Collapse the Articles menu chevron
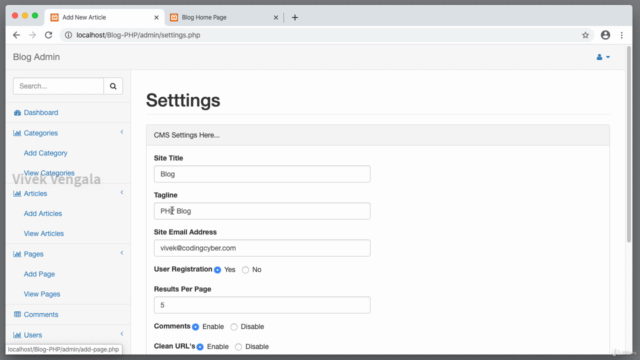Screen dimensions: 640x360 tap(122, 192)
